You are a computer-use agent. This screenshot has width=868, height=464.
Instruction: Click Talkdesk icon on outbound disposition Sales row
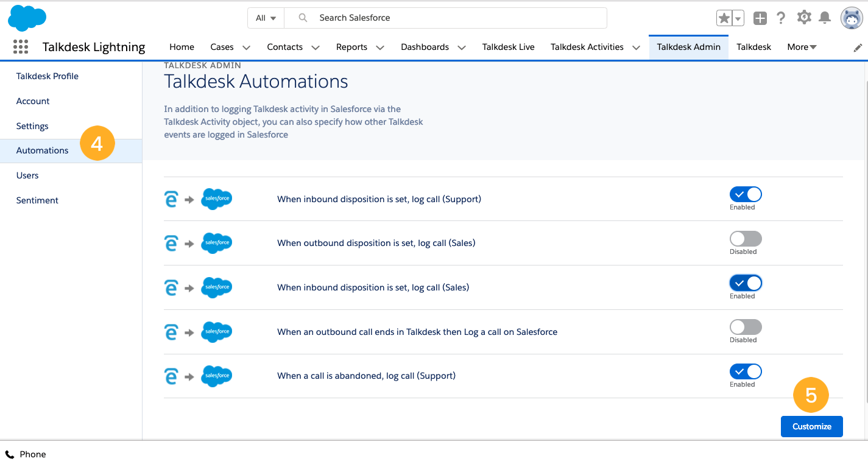coord(171,243)
